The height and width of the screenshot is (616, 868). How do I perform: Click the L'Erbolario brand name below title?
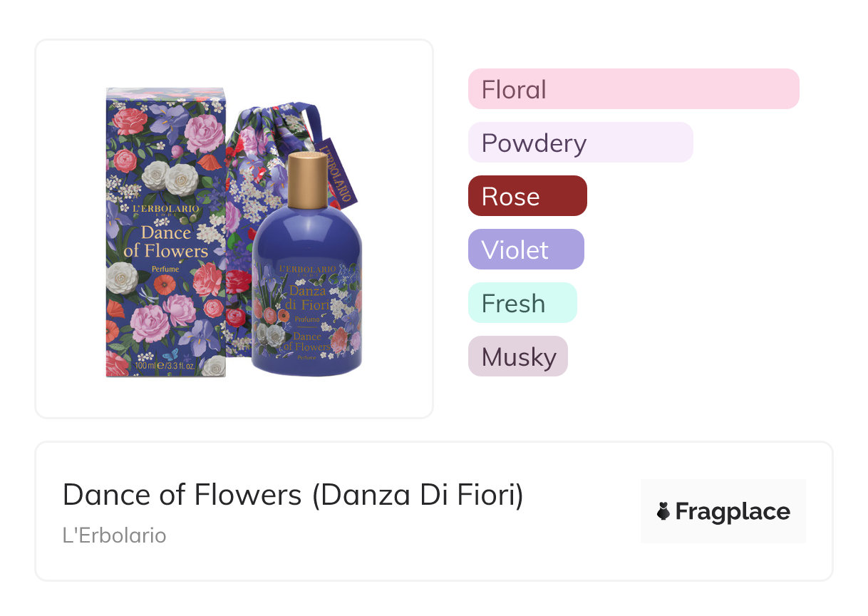pyautogui.click(x=114, y=535)
